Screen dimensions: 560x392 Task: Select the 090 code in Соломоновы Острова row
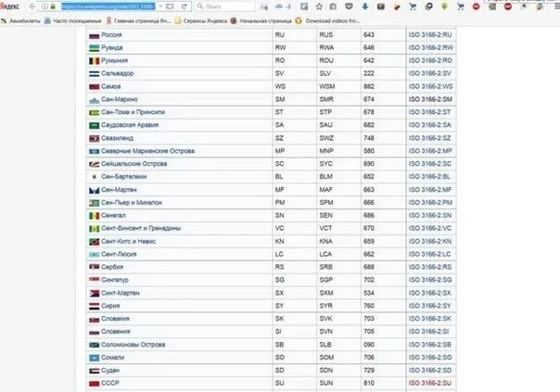[369, 345]
